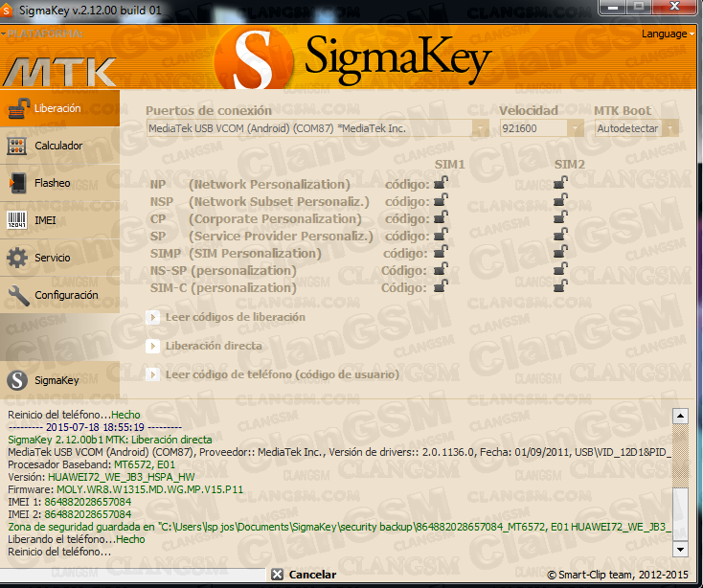Switch to the IMEI tab
Screen dimensions: 703x588
pyautogui.click(x=59, y=220)
